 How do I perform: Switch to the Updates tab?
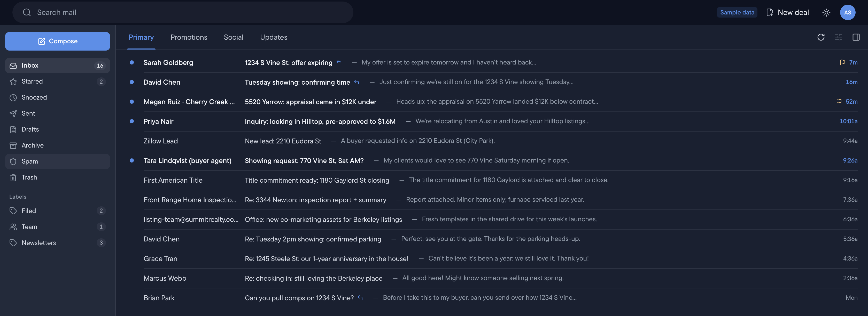[x=274, y=37]
